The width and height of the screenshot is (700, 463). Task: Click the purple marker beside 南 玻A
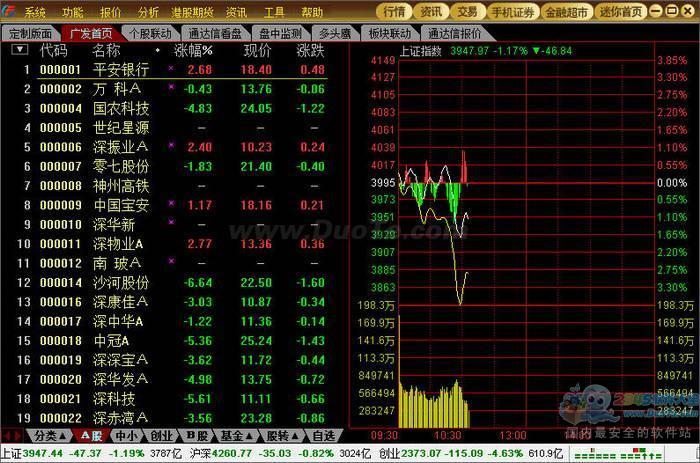[x=171, y=261]
